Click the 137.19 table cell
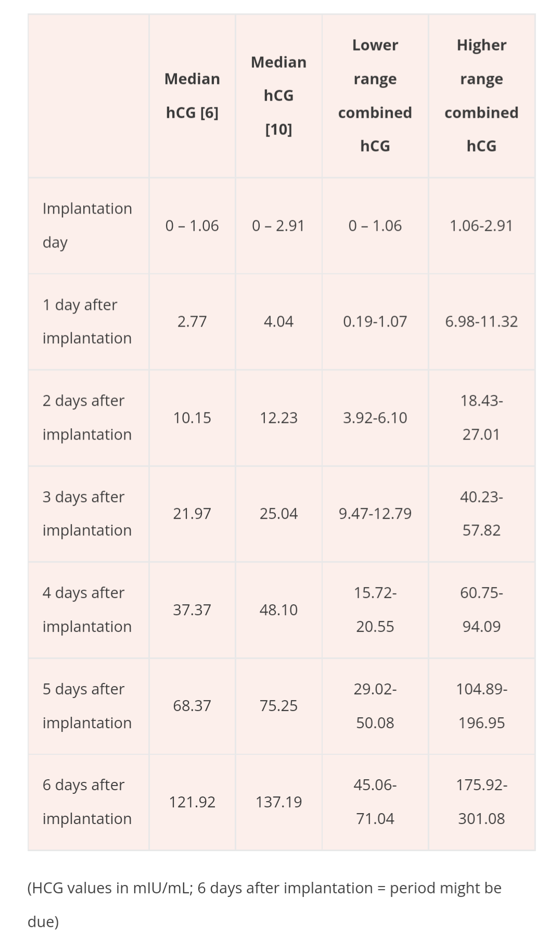The height and width of the screenshot is (947, 560). [278, 802]
